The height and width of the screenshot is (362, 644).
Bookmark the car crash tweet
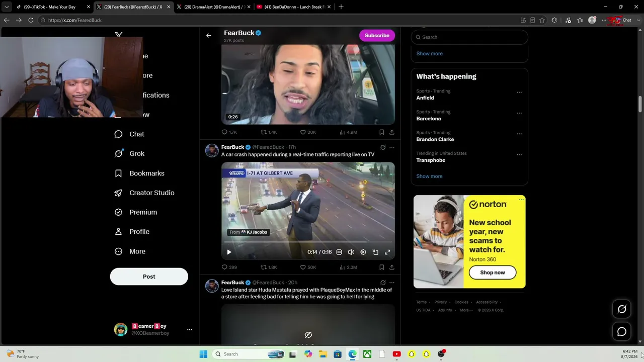pyautogui.click(x=382, y=267)
